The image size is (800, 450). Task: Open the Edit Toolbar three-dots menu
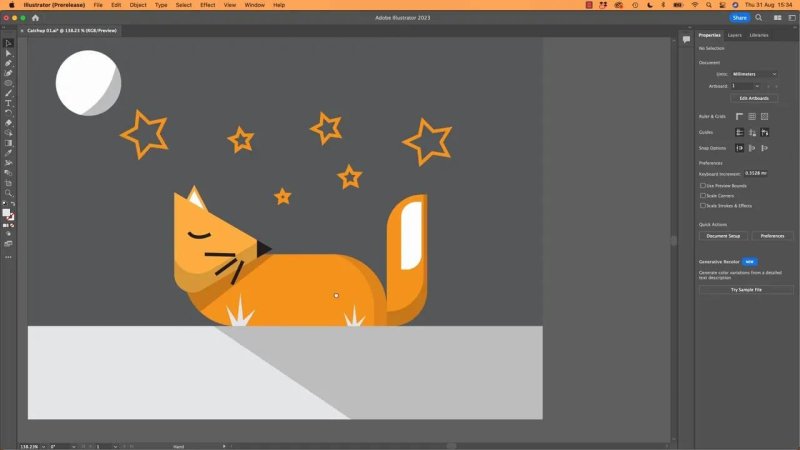(8, 258)
